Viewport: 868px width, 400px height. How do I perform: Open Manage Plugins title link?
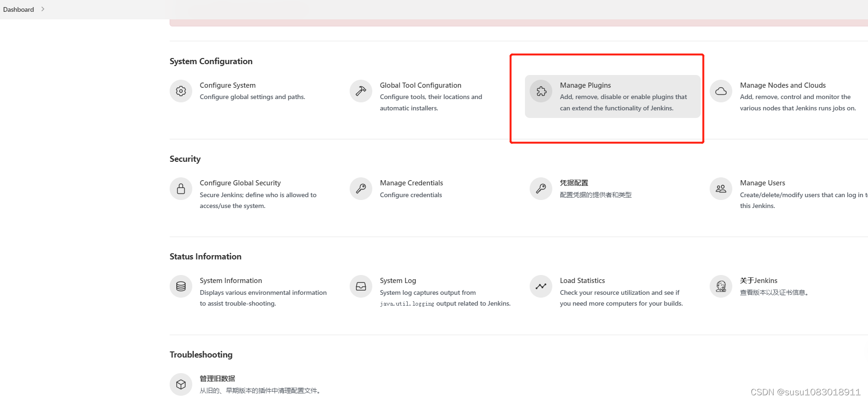click(x=585, y=85)
